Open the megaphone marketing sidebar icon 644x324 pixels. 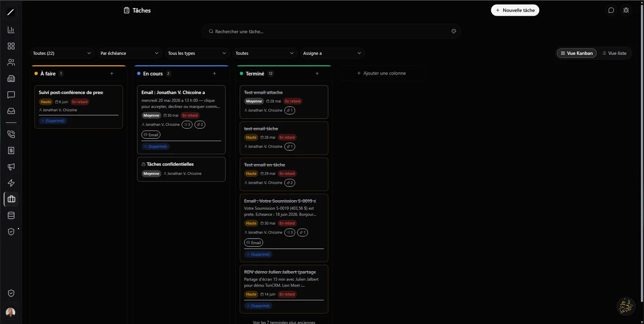11,167
